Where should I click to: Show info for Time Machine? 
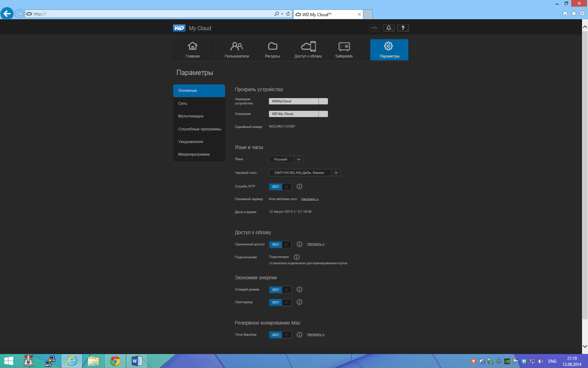click(300, 335)
